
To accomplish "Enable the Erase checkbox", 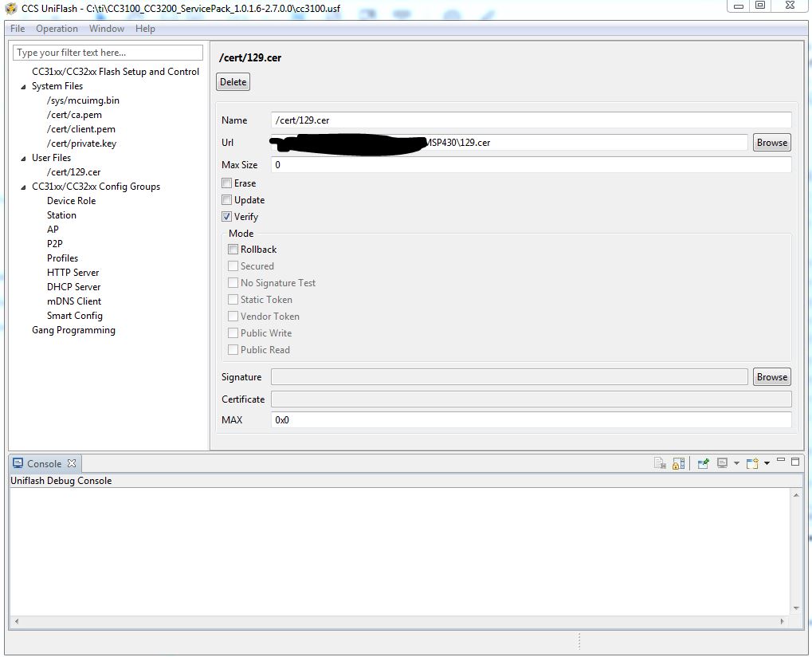I will tap(227, 183).
